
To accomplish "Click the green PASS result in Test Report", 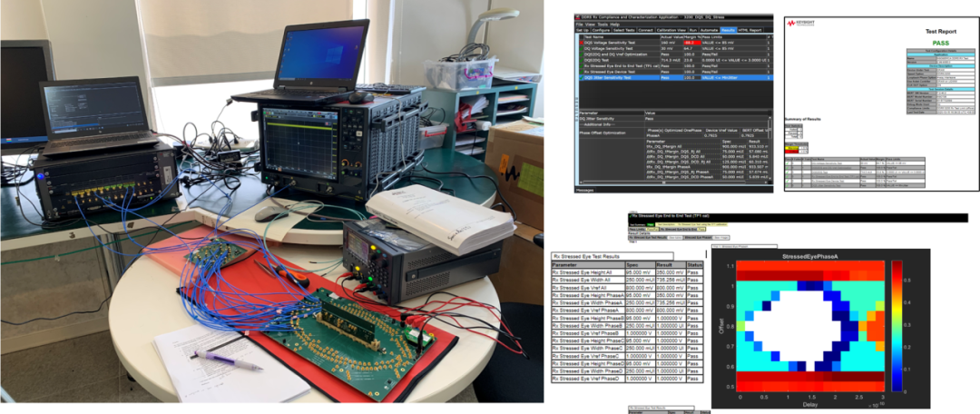I will (941, 44).
